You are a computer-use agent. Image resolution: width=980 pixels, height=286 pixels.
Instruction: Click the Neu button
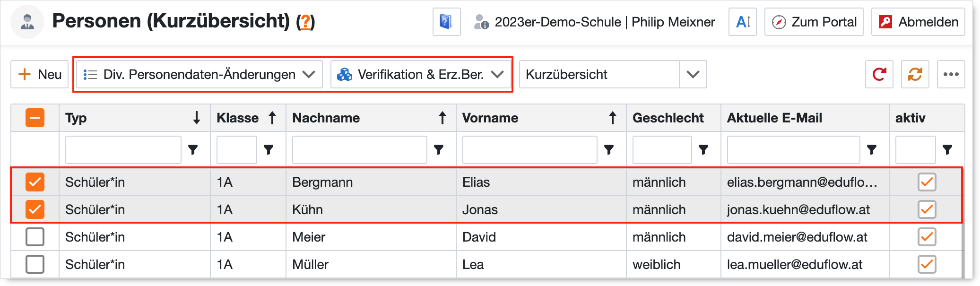tap(40, 74)
